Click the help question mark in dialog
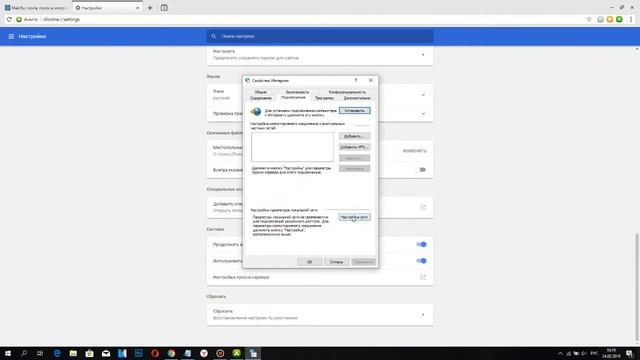The width and height of the screenshot is (640, 360). click(356, 80)
